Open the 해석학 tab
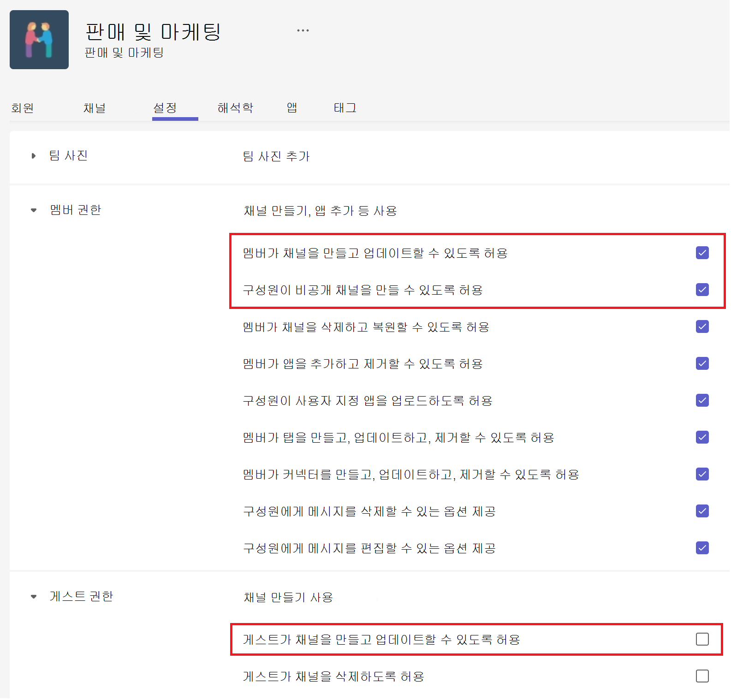 pyautogui.click(x=235, y=108)
